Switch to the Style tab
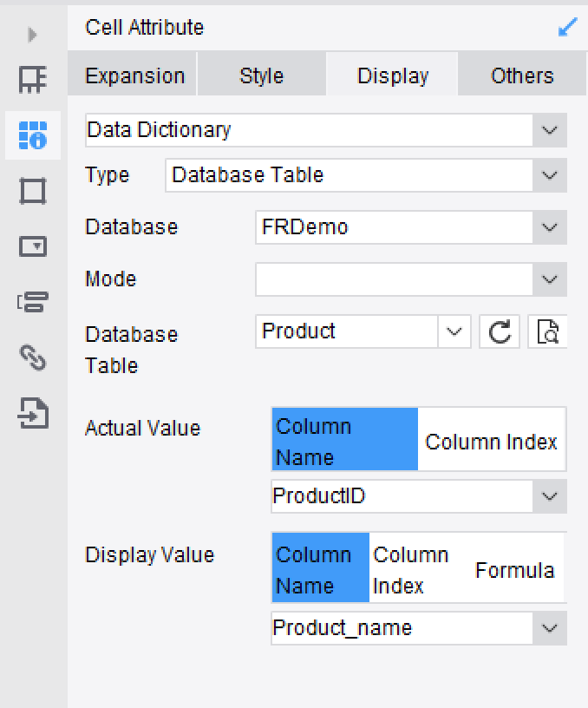The image size is (588, 708). click(262, 75)
